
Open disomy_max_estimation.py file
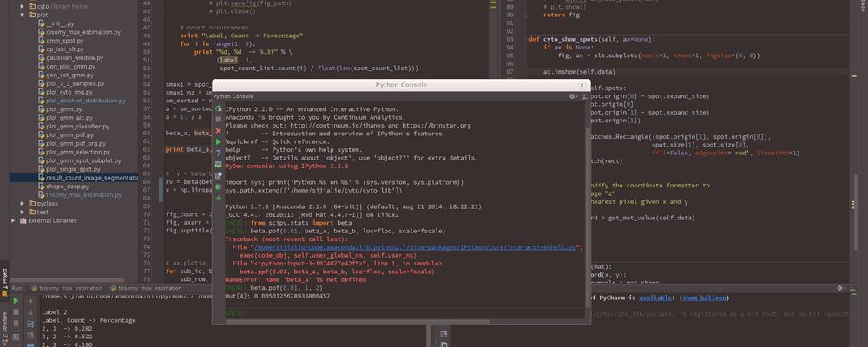pyautogui.click(x=83, y=32)
